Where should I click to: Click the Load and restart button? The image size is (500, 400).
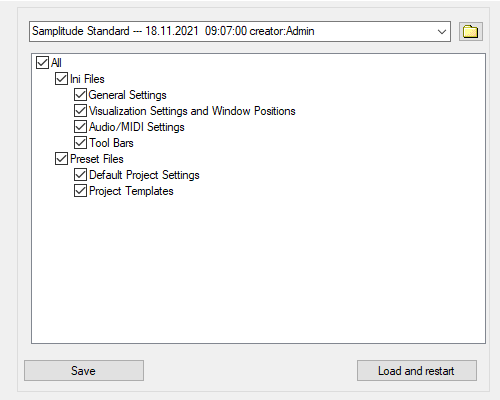point(417,370)
